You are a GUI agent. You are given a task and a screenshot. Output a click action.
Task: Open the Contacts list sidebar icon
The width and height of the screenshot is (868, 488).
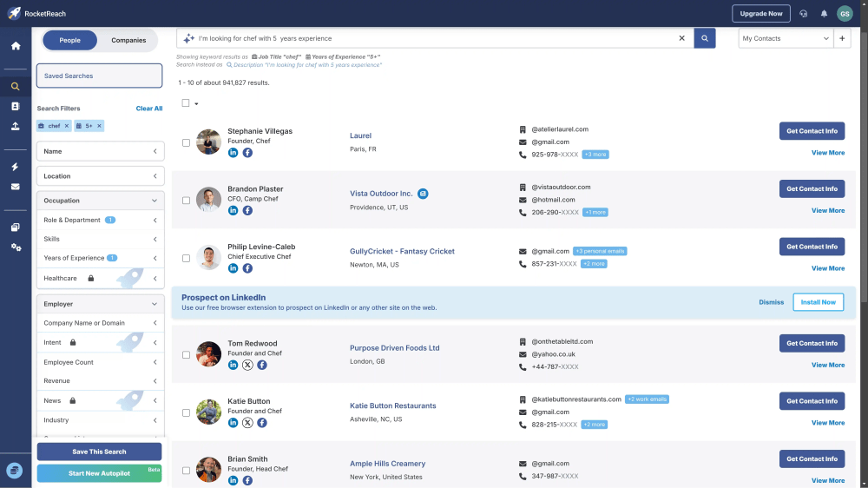tap(16, 106)
